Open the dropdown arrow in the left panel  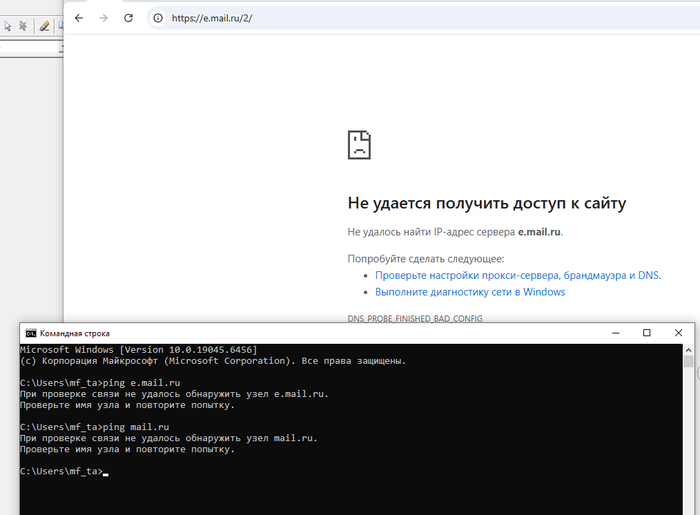point(61,46)
